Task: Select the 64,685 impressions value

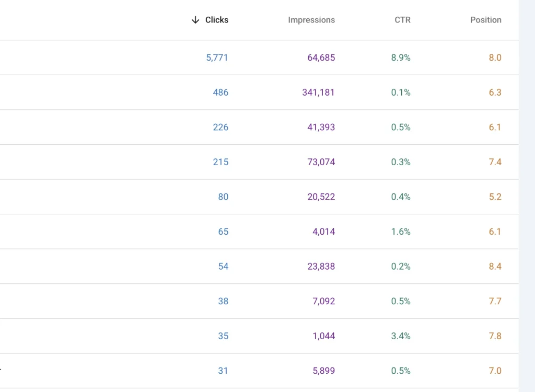Action: [x=321, y=57]
